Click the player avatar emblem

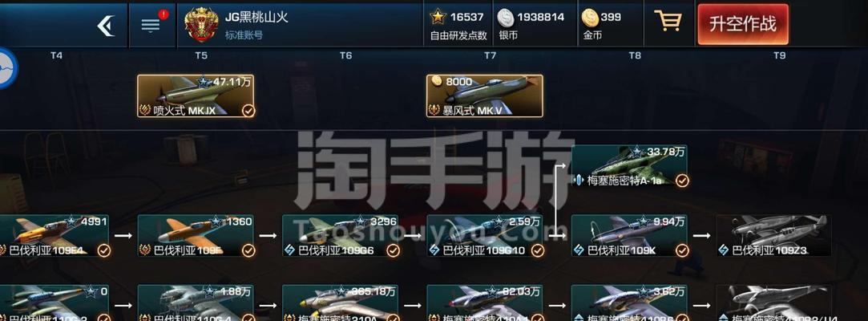tap(201, 25)
